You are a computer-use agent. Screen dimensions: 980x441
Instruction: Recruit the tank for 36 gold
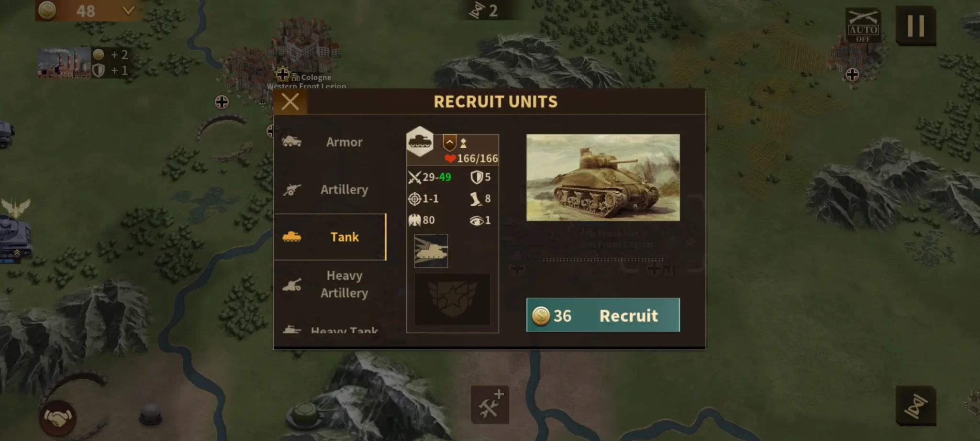(x=602, y=315)
